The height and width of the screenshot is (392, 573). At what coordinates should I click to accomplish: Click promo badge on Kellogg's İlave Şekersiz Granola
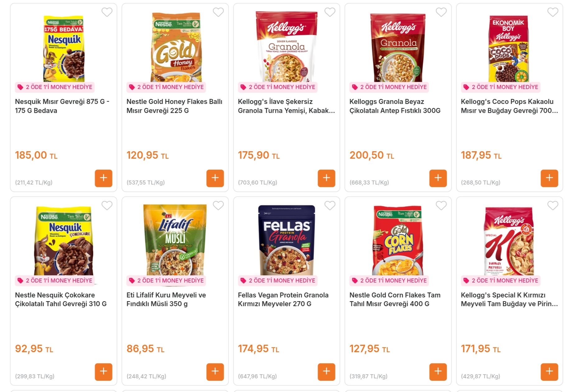pos(278,87)
